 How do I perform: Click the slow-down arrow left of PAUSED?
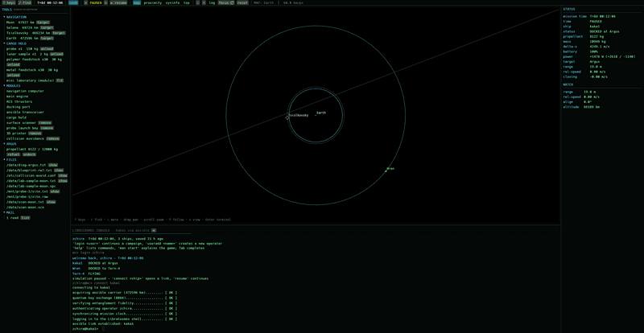click(85, 2)
